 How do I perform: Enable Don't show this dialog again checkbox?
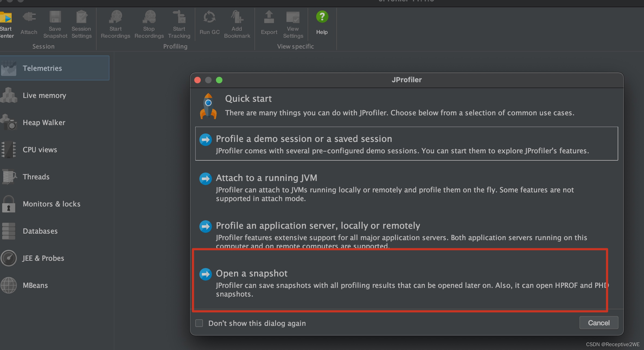click(x=199, y=323)
